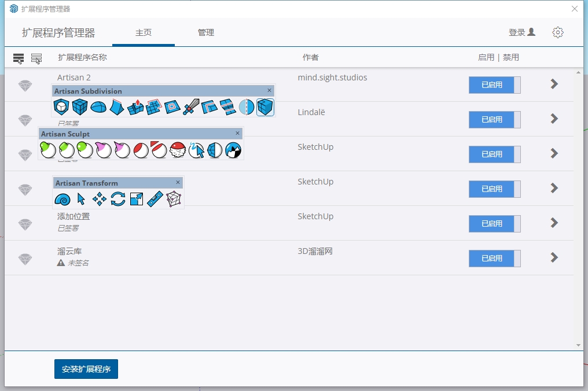Select the Subdivide and Smooth shield icon
The image size is (588, 391).
tap(61, 107)
